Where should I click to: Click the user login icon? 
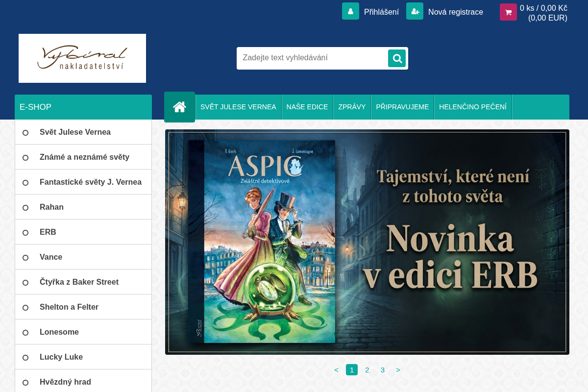coord(350,11)
